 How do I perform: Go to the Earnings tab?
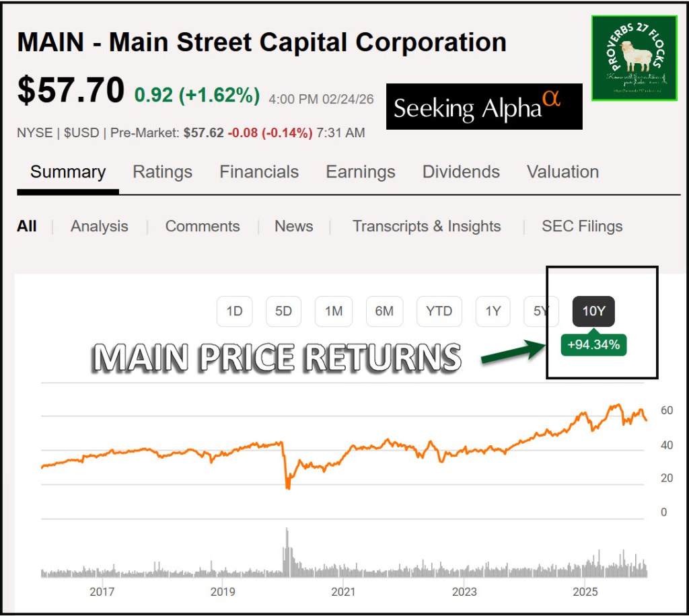pos(361,171)
